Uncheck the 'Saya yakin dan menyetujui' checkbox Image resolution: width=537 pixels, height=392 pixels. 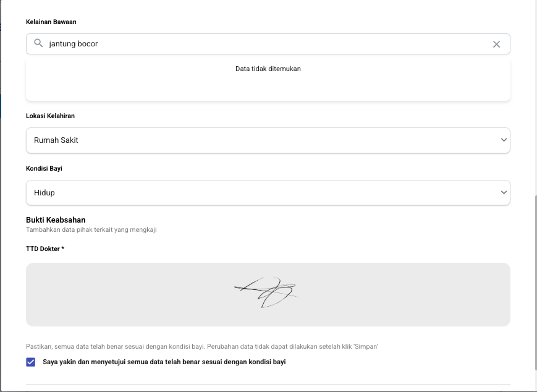click(x=31, y=362)
